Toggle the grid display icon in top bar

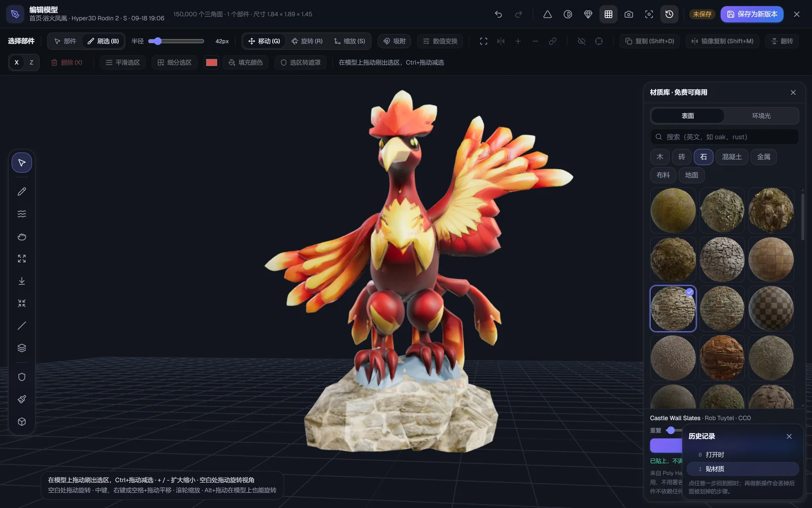coord(608,14)
